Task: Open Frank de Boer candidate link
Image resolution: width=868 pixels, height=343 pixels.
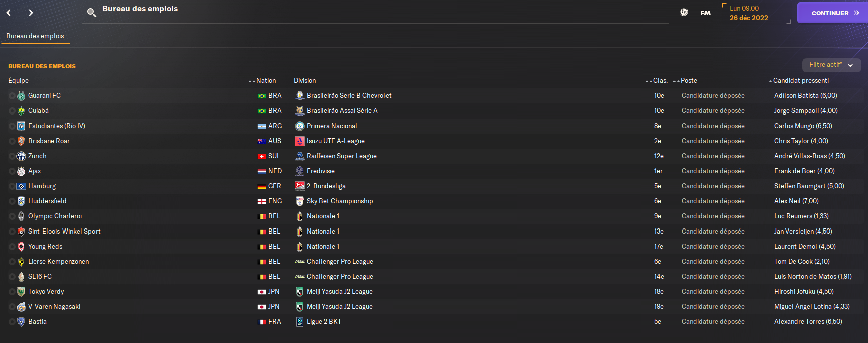Action: click(804, 171)
